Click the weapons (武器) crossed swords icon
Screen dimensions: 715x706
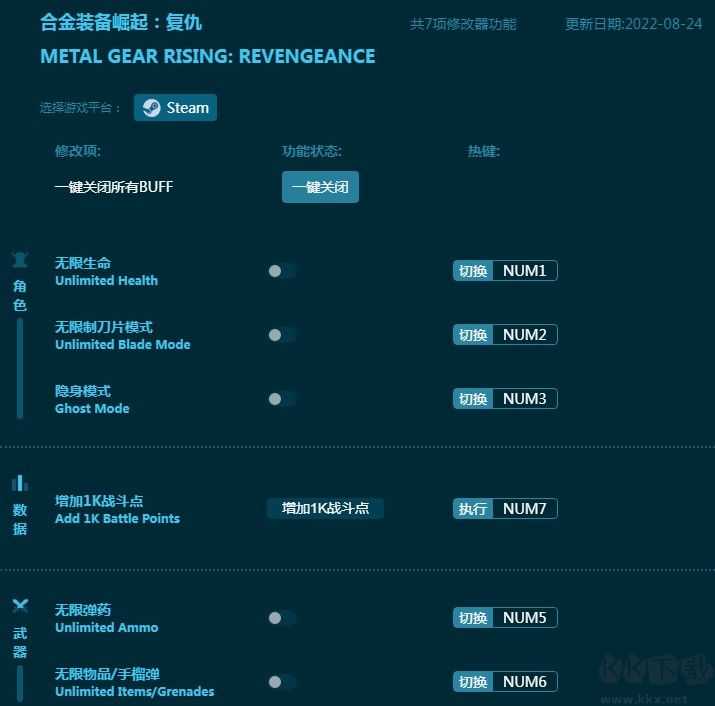point(19,606)
